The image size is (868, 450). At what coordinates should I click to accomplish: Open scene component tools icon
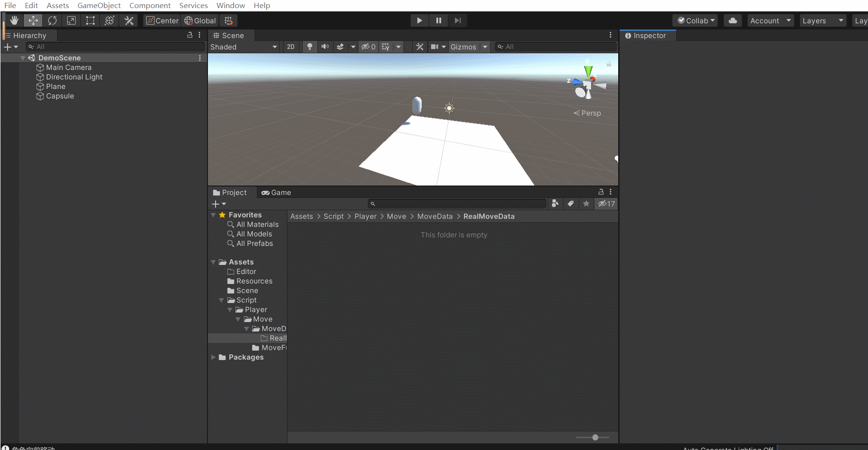point(420,47)
